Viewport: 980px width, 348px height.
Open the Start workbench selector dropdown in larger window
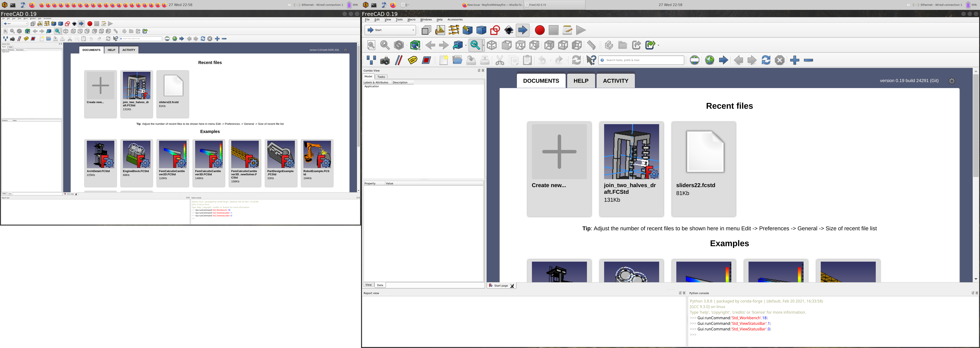click(x=390, y=30)
